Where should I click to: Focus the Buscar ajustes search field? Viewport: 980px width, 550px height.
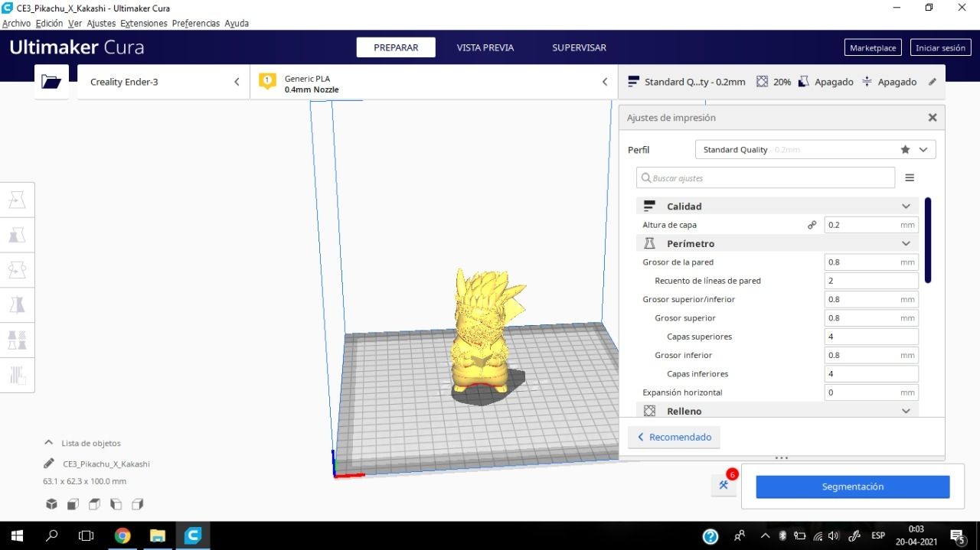point(766,177)
